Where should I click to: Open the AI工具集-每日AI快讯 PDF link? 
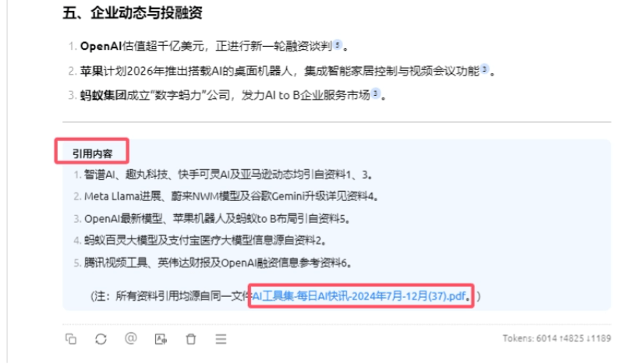[x=360, y=296]
